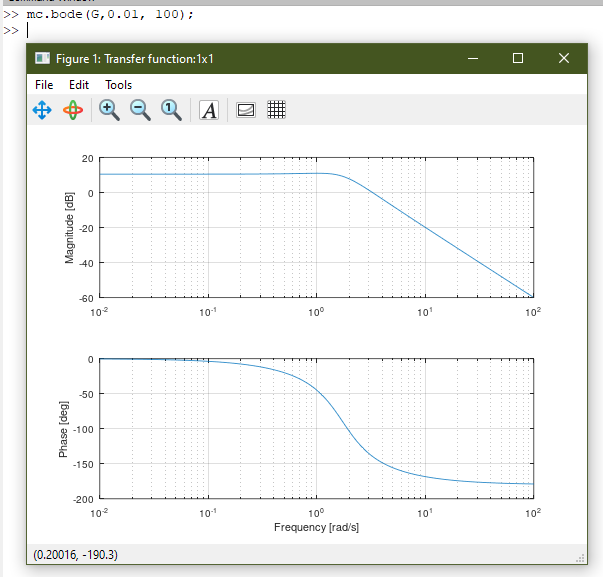Activate the Zoom Out magnifier tool
The width and height of the screenshot is (603, 577).
click(140, 110)
